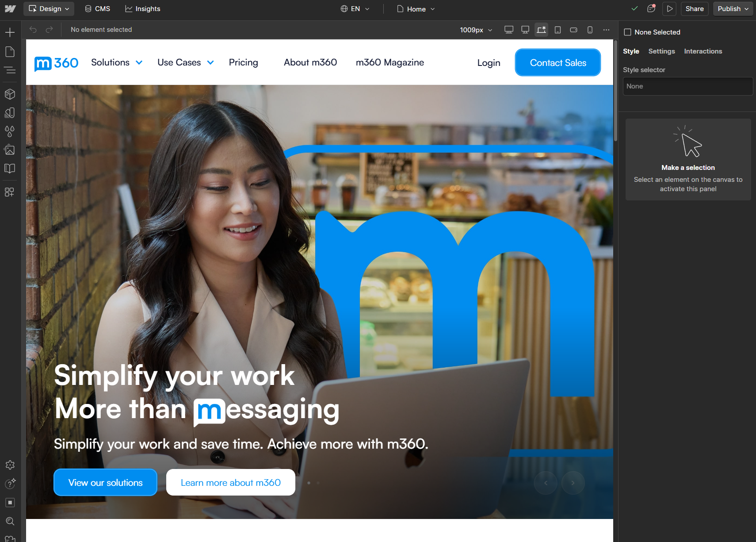Open the gear settings icon in the left sidebar
The height and width of the screenshot is (542, 756).
tap(10, 465)
